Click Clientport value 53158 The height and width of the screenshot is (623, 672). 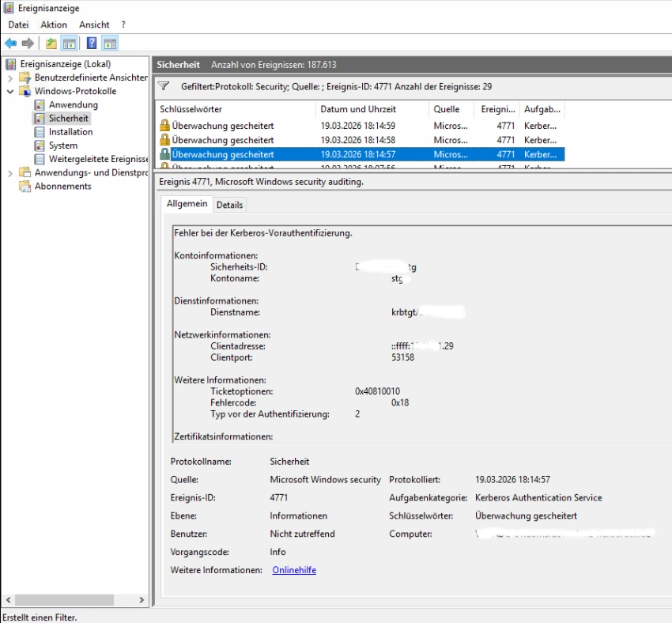(x=402, y=357)
